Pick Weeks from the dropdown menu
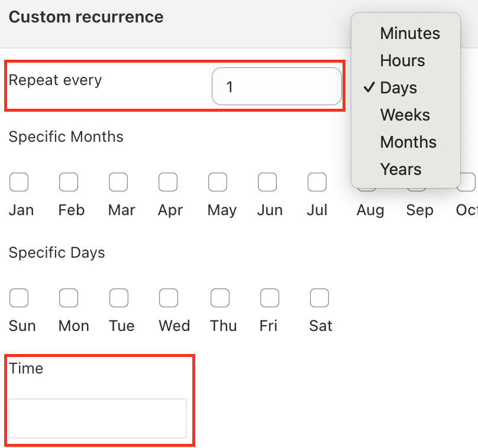Image resolution: width=478 pixels, height=448 pixels. click(x=405, y=115)
